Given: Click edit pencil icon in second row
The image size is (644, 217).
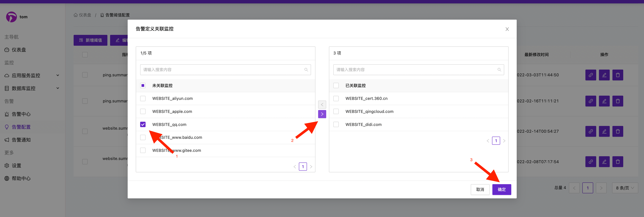Looking at the screenshot, I should 604,101.
